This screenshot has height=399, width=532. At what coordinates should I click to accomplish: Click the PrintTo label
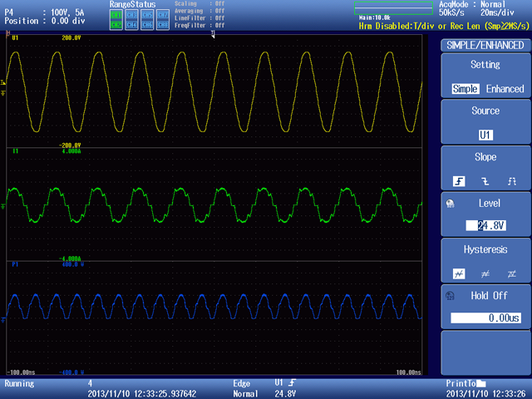pyautogui.click(x=461, y=384)
